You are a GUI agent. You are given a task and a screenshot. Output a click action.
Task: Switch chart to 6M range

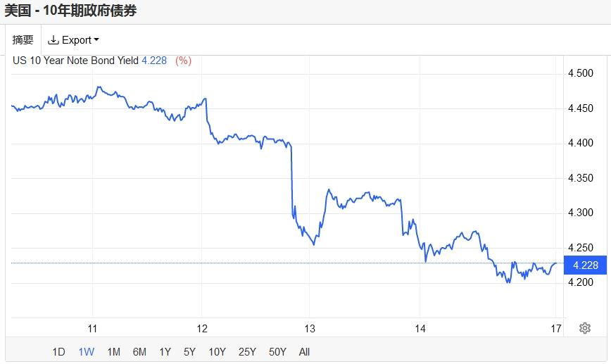pos(139,351)
